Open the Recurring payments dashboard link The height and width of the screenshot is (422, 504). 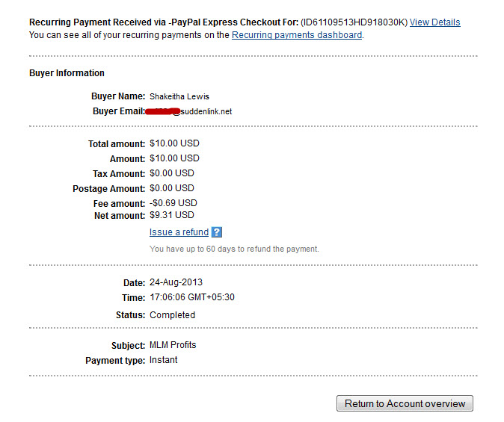point(297,35)
